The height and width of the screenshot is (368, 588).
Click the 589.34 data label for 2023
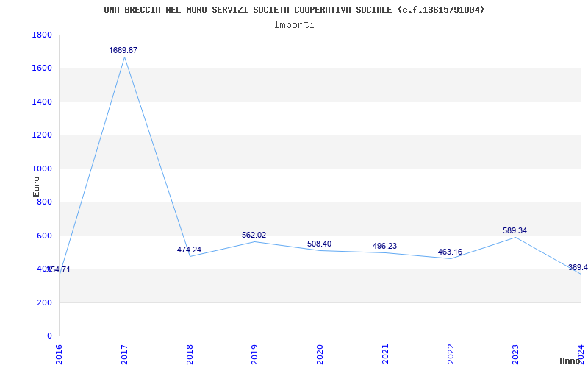point(515,230)
